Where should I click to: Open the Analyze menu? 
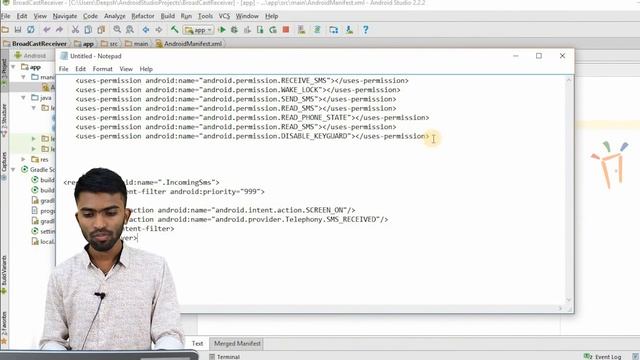tap(115, 16)
